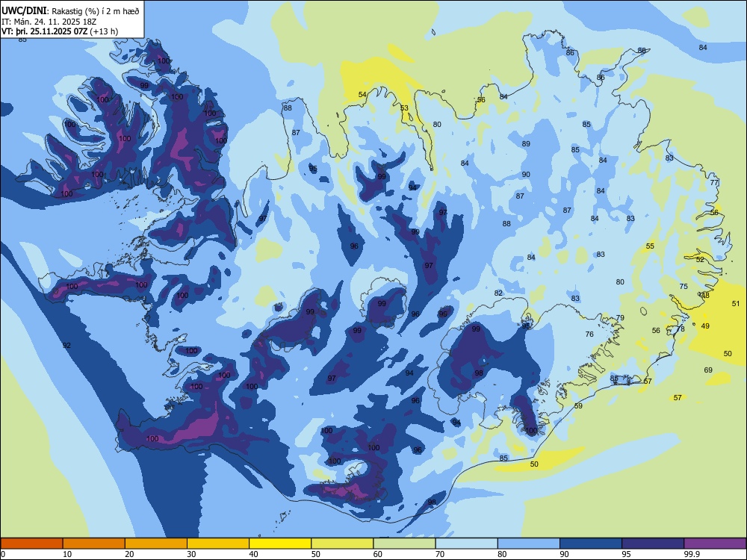
Task: Click the orange 10–20 legend swatch
Action: (x=94, y=544)
